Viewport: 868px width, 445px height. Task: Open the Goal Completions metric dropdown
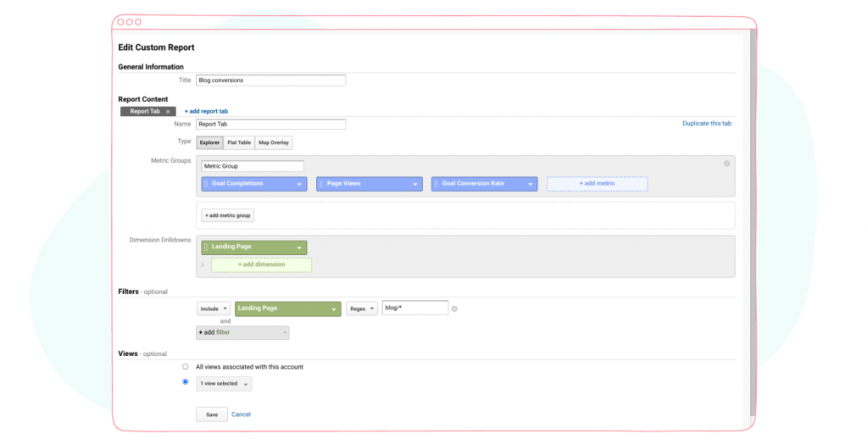(299, 184)
